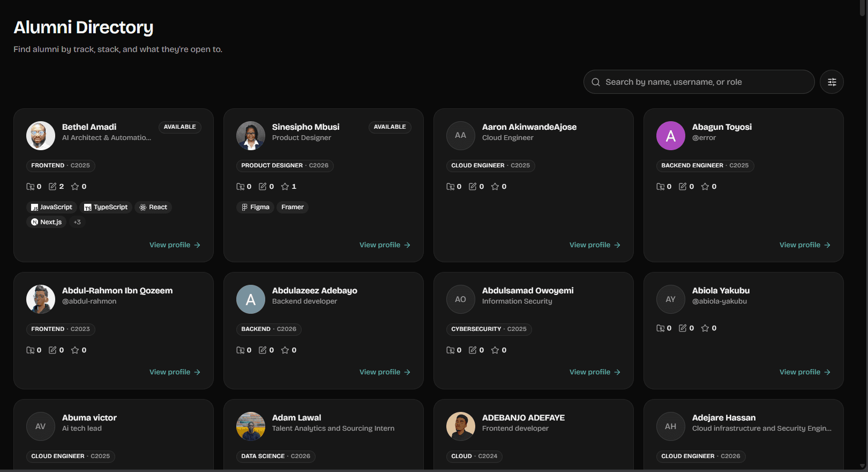Click Abuma victor's AV avatar

pyautogui.click(x=41, y=426)
